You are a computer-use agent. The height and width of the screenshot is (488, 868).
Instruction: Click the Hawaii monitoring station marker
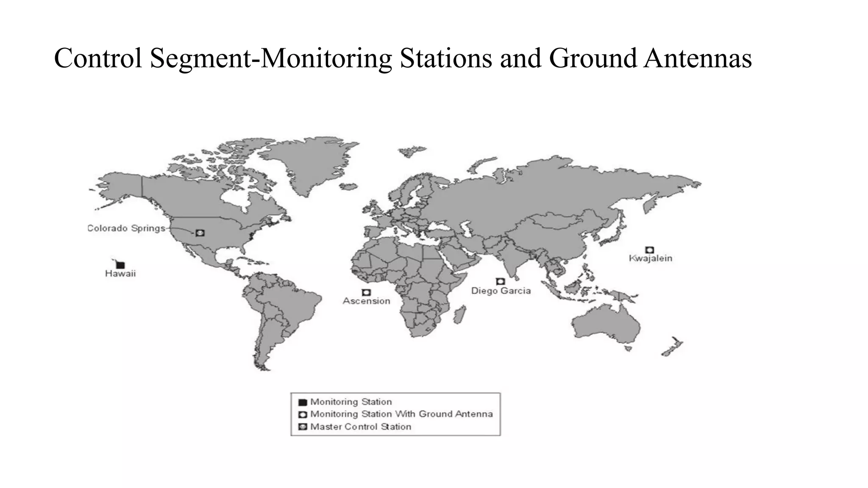pyautogui.click(x=121, y=265)
